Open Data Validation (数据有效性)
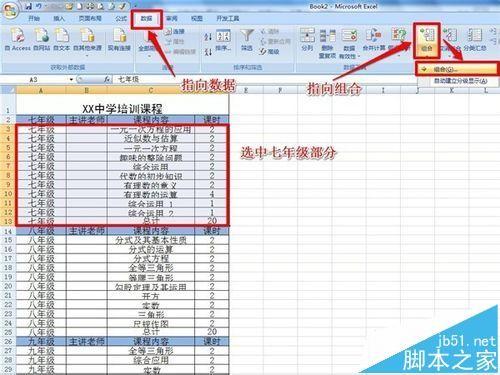 [349, 43]
